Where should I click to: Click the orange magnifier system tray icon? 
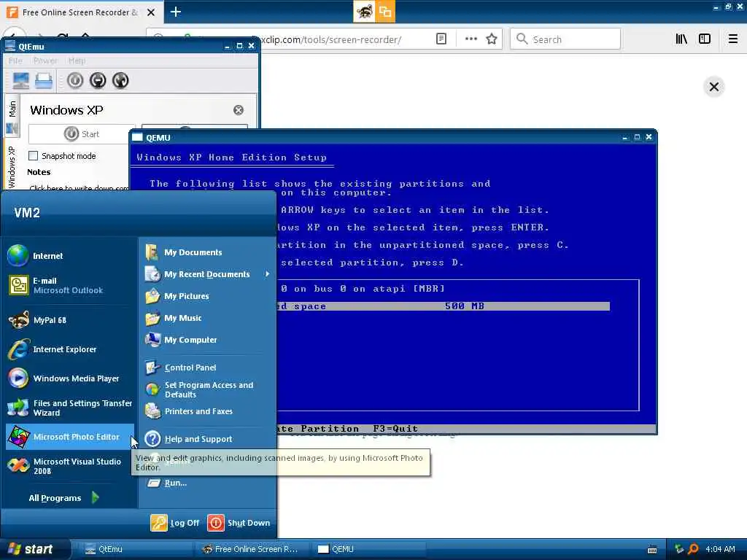tap(693, 549)
